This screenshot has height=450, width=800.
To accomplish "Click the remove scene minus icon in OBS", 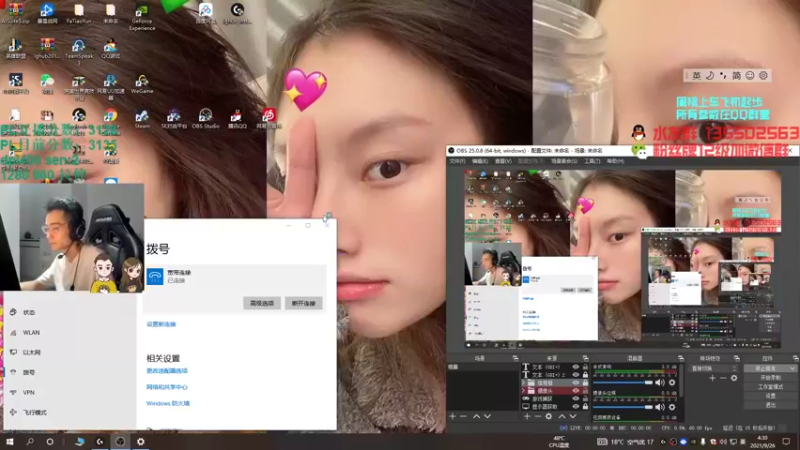I will pyautogui.click(x=463, y=416).
